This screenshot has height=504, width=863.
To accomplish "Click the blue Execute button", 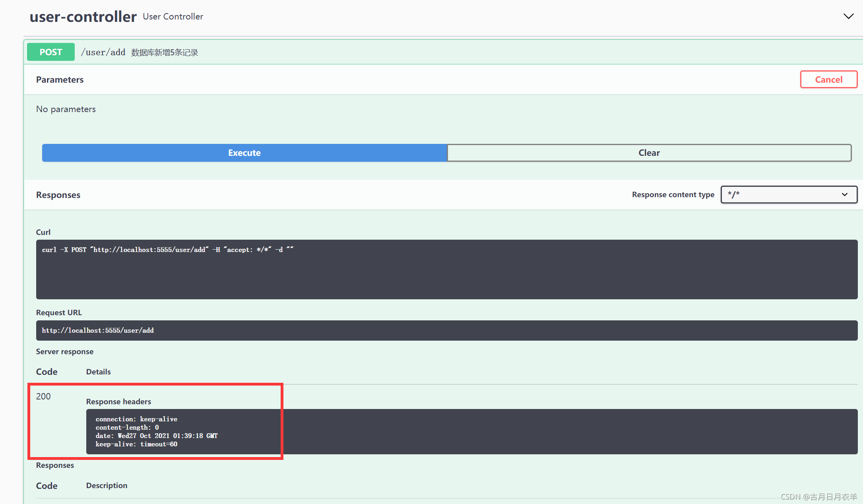I will click(x=244, y=153).
